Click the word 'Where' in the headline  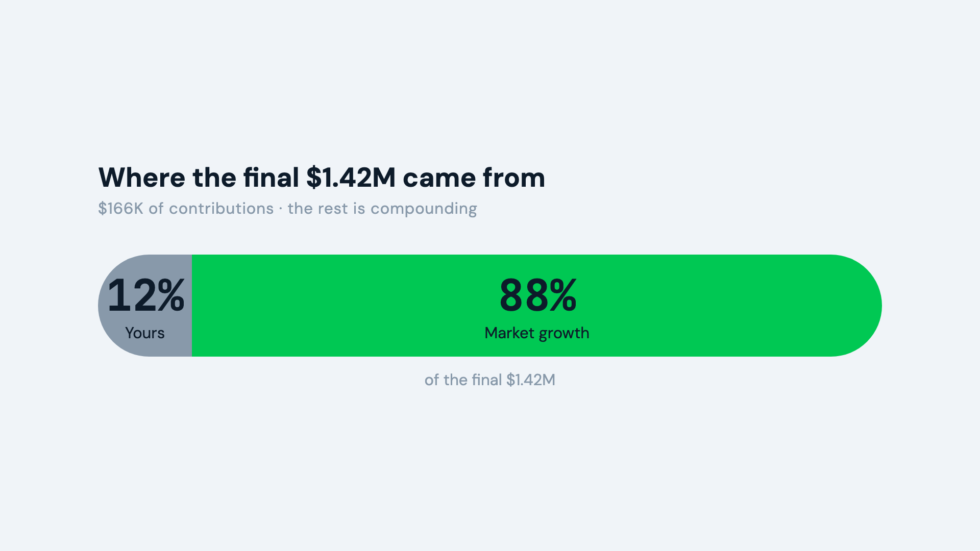[142, 178]
